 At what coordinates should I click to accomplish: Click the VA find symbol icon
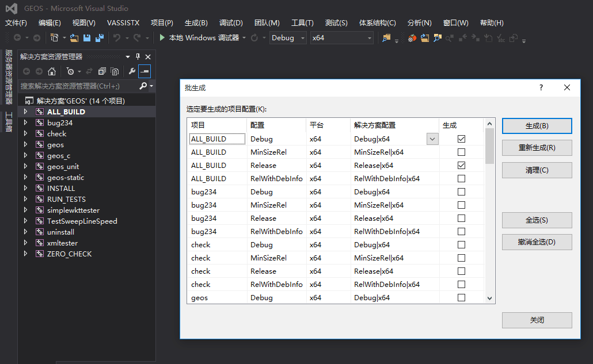pos(438,38)
